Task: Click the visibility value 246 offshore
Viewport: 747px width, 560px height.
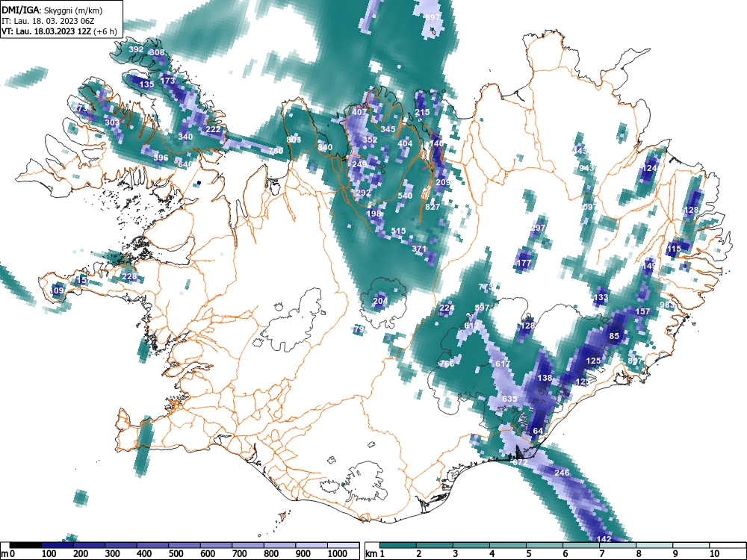Action: pyautogui.click(x=562, y=473)
